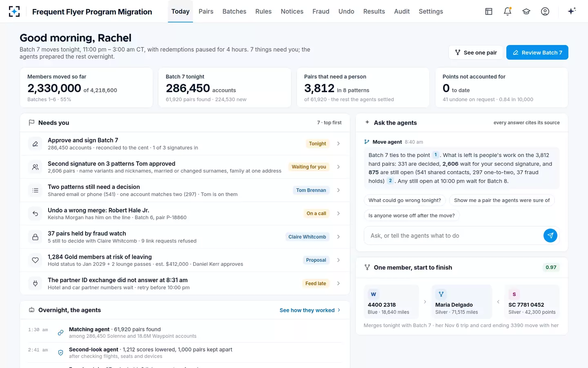Select 'What could go wrong tonight?' suggestion
This screenshot has width=588, height=368.
[x=405, y=200]
